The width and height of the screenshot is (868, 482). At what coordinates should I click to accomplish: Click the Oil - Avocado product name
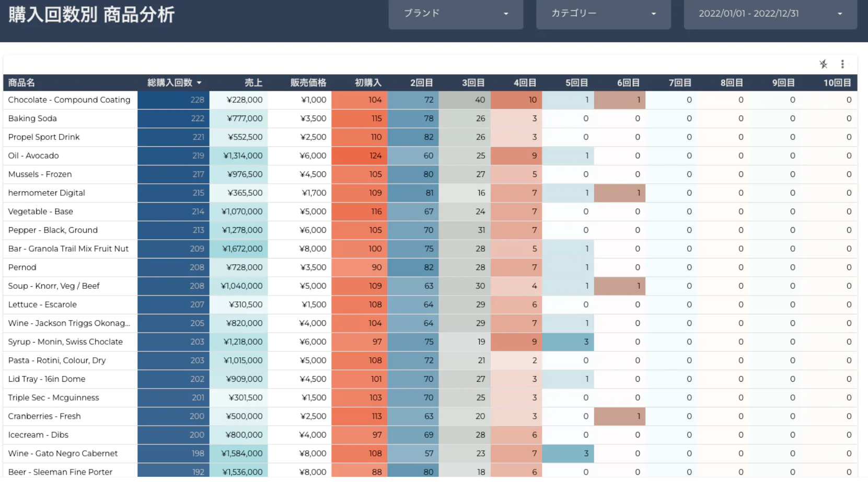point(33,156)
